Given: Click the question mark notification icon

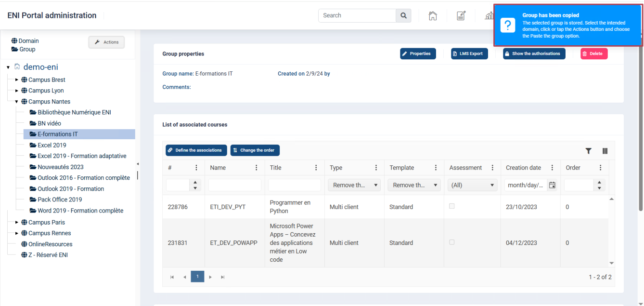Looking at the screenshot, I should click(508, 26).
